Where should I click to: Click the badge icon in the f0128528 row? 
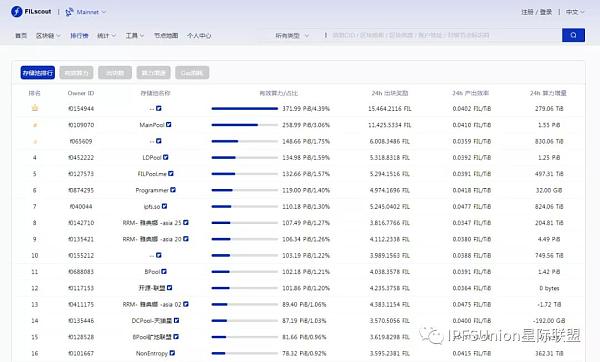176,337
